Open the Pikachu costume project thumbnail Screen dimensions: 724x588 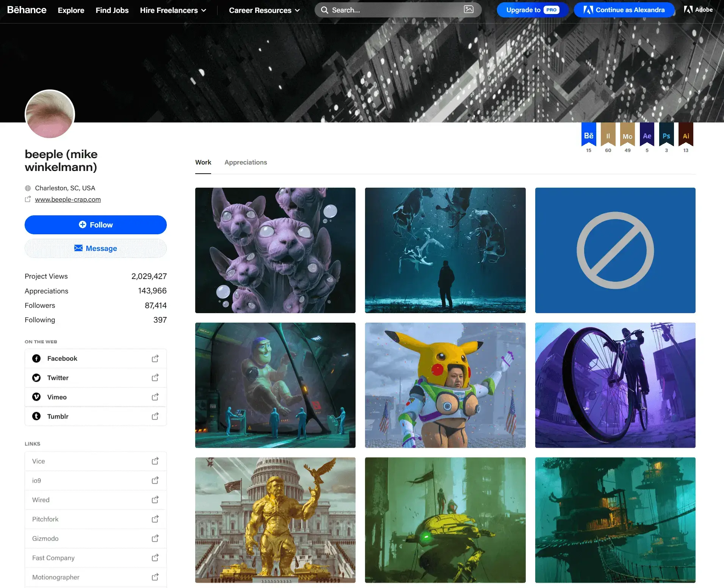(x=445, y=385)
